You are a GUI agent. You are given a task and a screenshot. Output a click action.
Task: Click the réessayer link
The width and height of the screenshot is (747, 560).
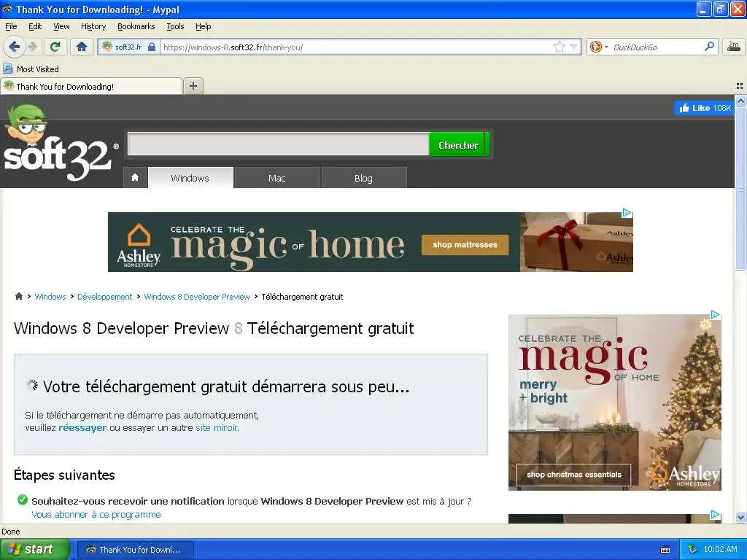click(x=82, y=427)
